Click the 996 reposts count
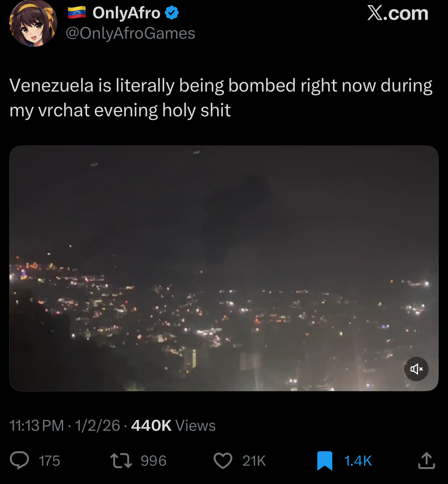Viewport: 448px width, 484px height. pos(153,461)
